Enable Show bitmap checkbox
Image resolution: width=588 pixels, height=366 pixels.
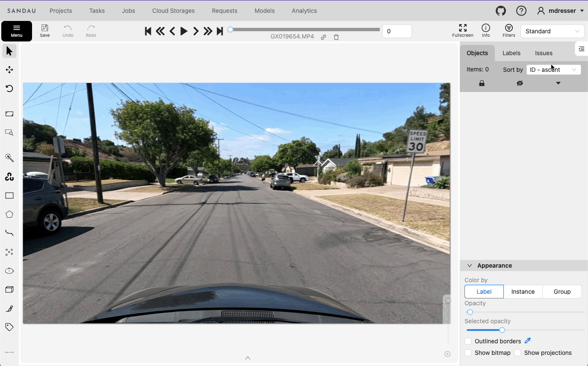[x=468, y=353]
